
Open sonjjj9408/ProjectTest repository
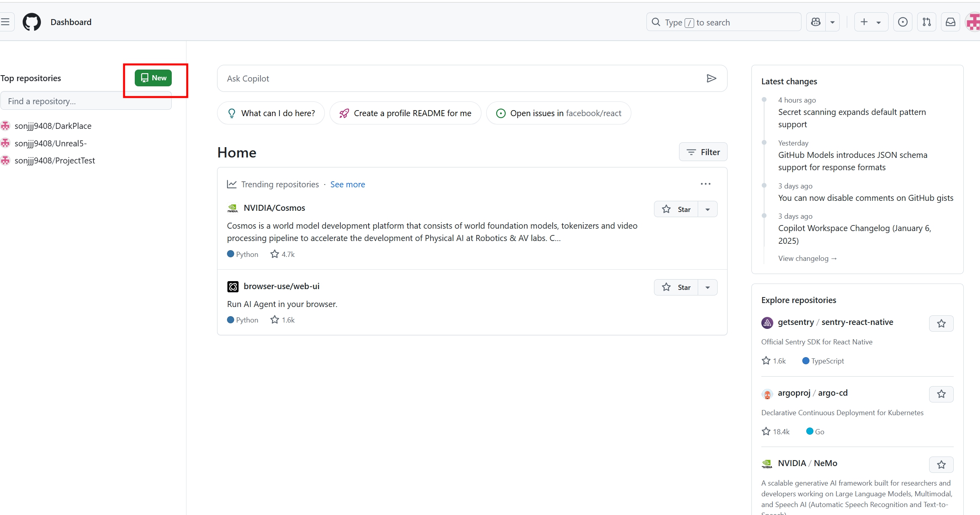[x=55, y=160]
